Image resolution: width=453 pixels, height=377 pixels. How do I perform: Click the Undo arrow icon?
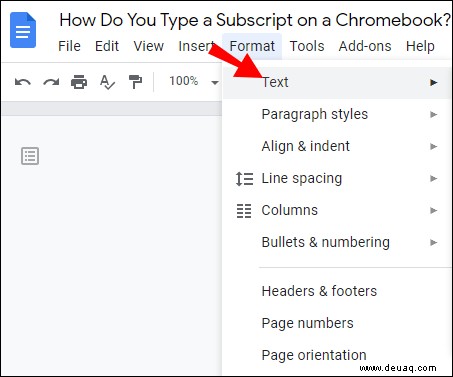(x=23, y=82)
